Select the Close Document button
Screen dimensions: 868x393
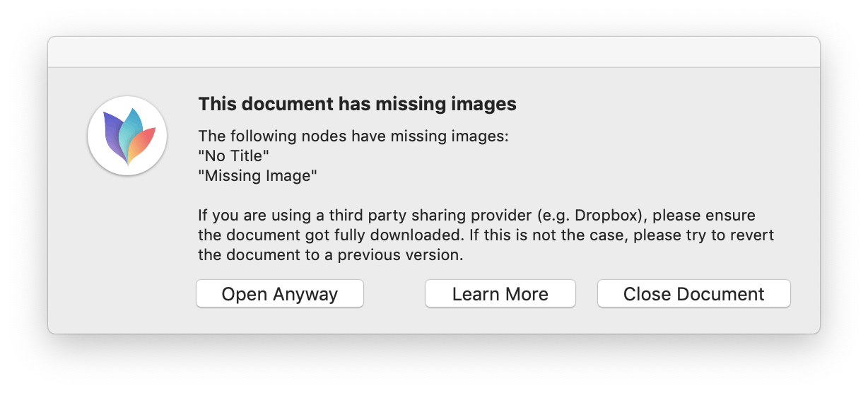pos(694,293)
